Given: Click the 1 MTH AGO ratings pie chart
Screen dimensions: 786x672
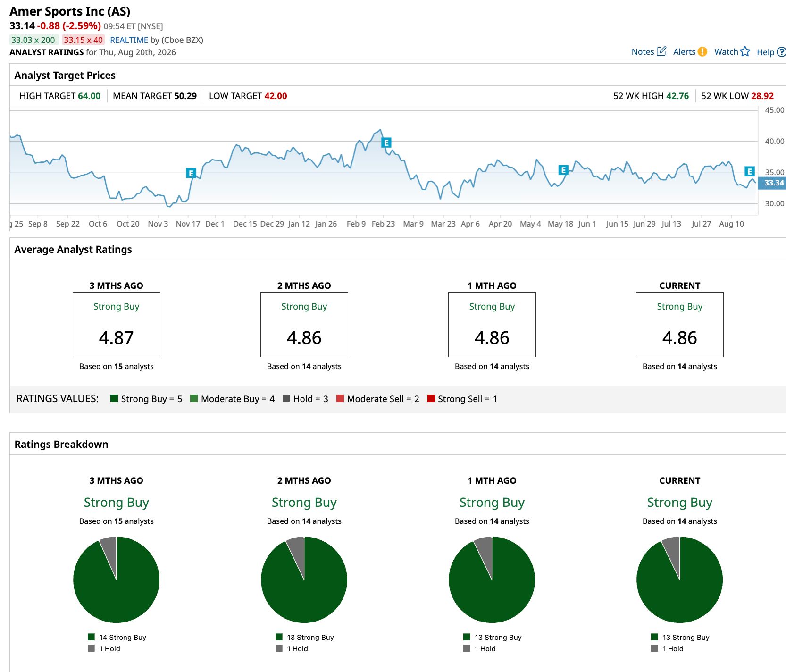Looking at the screenshot, I should [492, 580].
